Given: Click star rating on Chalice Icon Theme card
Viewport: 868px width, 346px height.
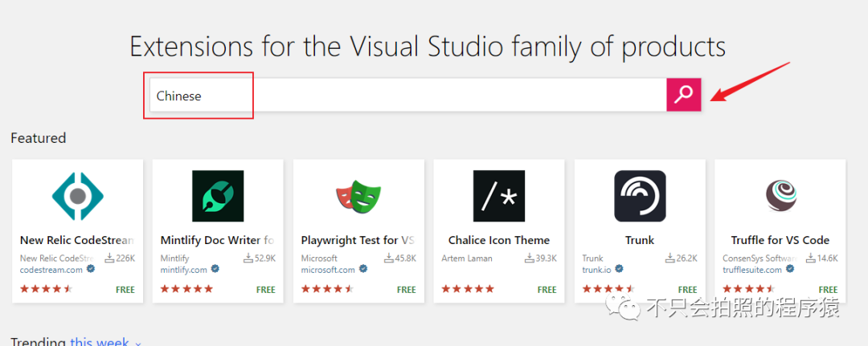Looking at the screenshot, I should point(468,288).
